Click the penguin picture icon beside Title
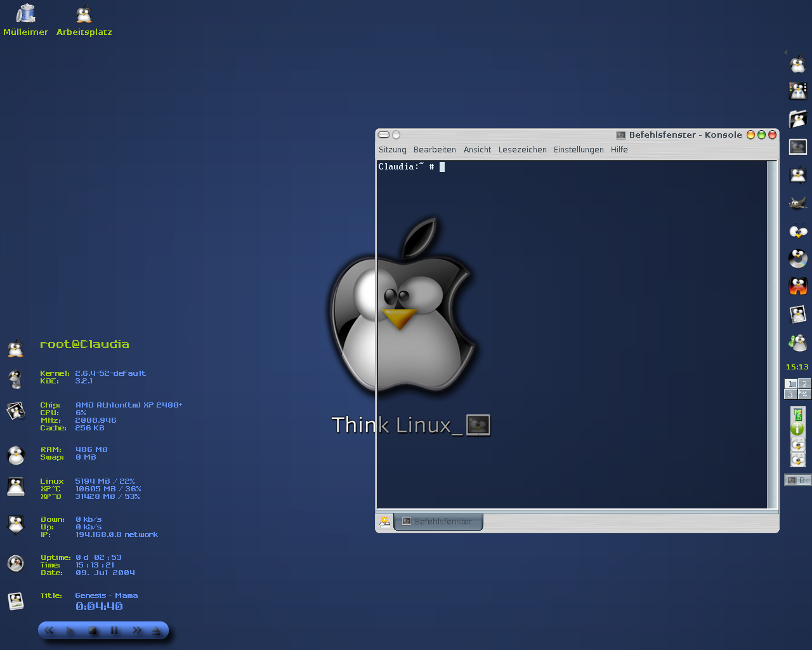Screen dimensions: 812x650 tap(16, 601)
